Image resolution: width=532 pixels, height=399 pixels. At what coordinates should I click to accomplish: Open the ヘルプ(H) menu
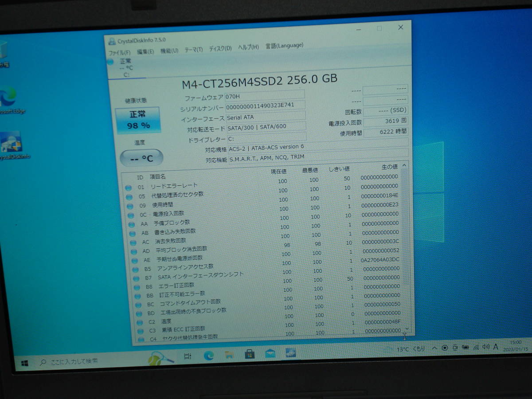pyautogui.click(x=248, y=47)
